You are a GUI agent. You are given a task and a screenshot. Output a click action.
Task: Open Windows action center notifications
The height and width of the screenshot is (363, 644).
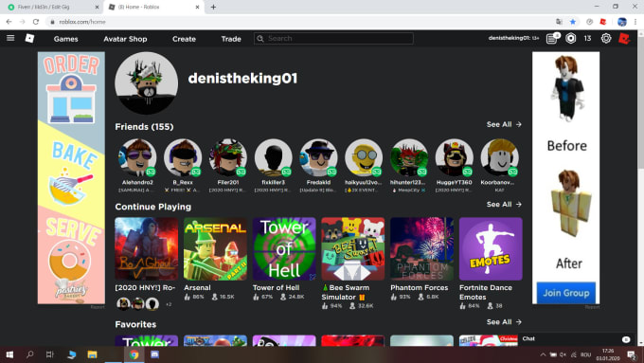tap(632, 354)
